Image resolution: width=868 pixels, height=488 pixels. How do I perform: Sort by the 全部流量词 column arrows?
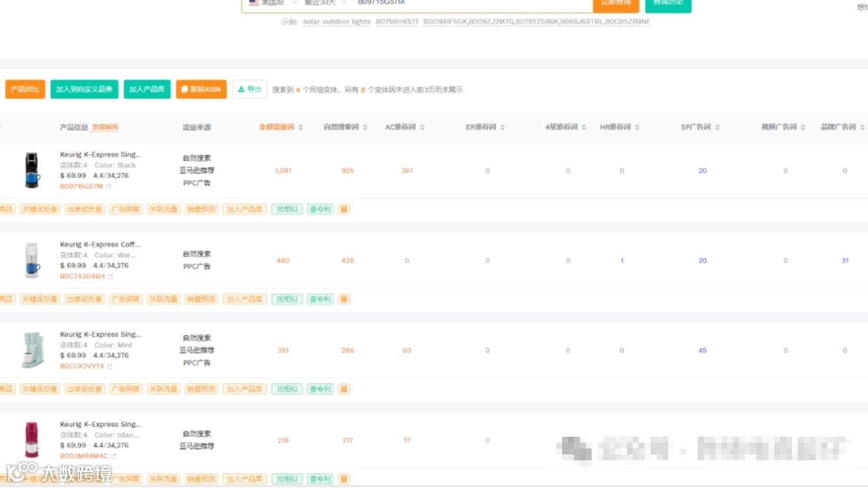[x=301, y=127]
